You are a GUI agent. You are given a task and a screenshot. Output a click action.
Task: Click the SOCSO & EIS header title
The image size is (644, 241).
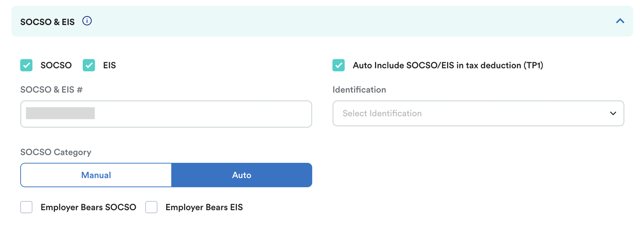[x=47, y=22]
